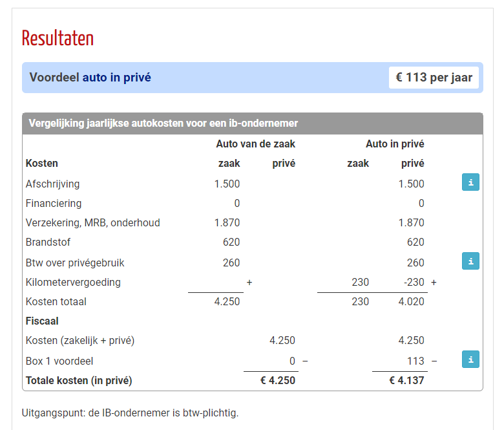The height and width of the screenshot is (430, 504).
Task: Click the info icon beside Afschrijving row
Action: [x=470, y=182]
